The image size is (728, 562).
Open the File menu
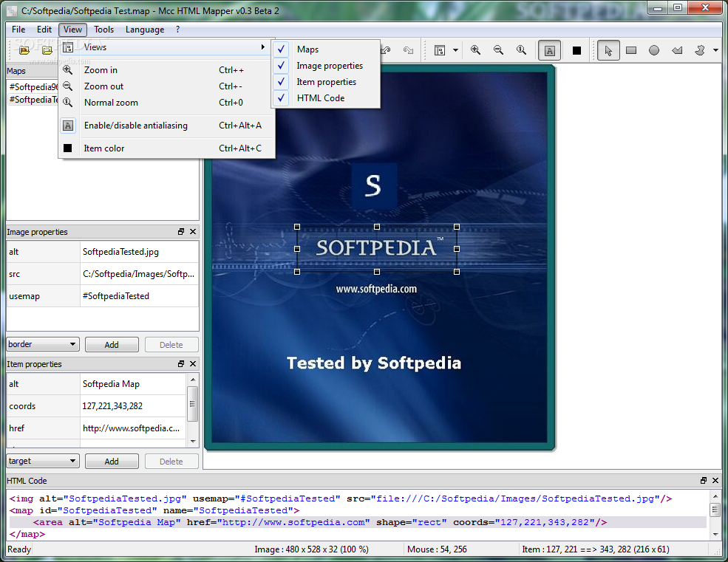pyautogui.click(x=18, y=30)
